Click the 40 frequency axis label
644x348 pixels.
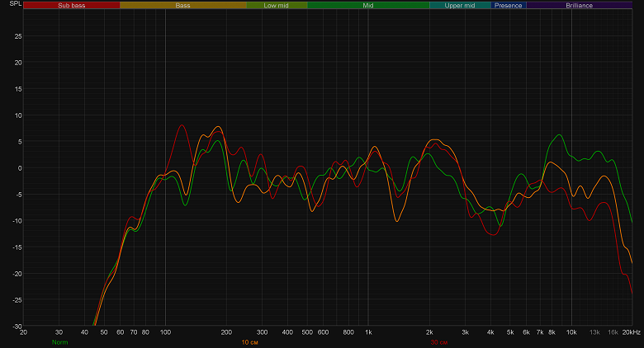[x=84, y=332]
